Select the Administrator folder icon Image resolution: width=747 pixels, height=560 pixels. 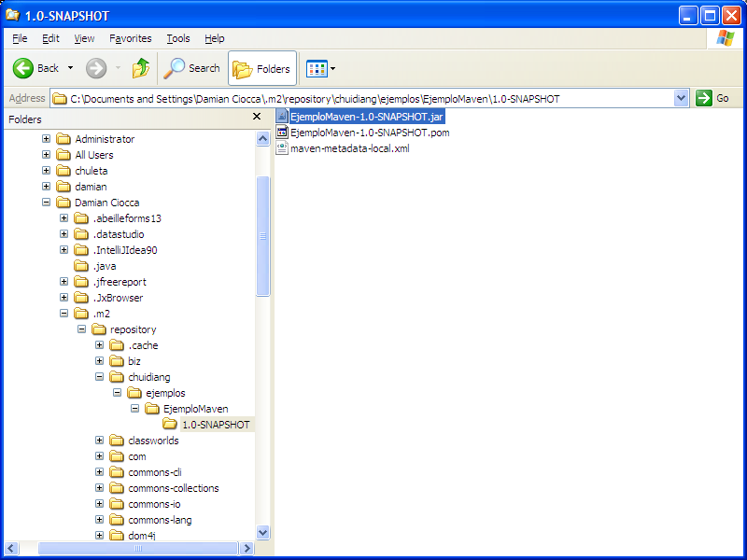point(63,138)
